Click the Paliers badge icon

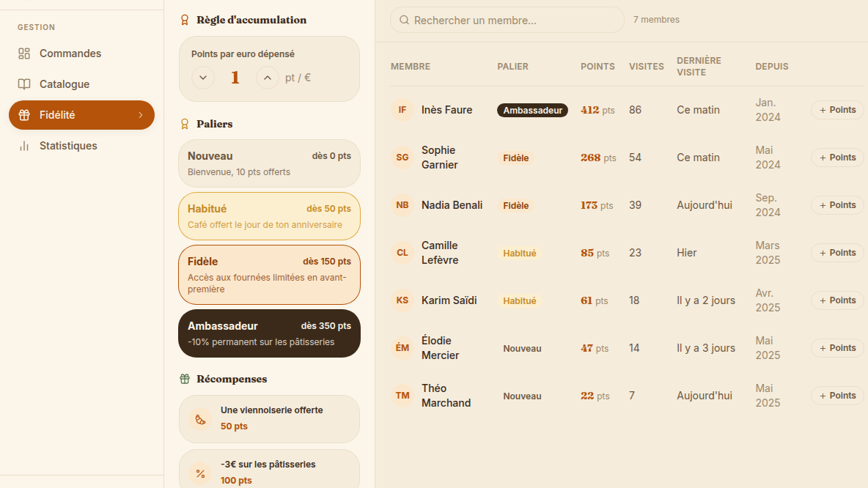(185, 124)
